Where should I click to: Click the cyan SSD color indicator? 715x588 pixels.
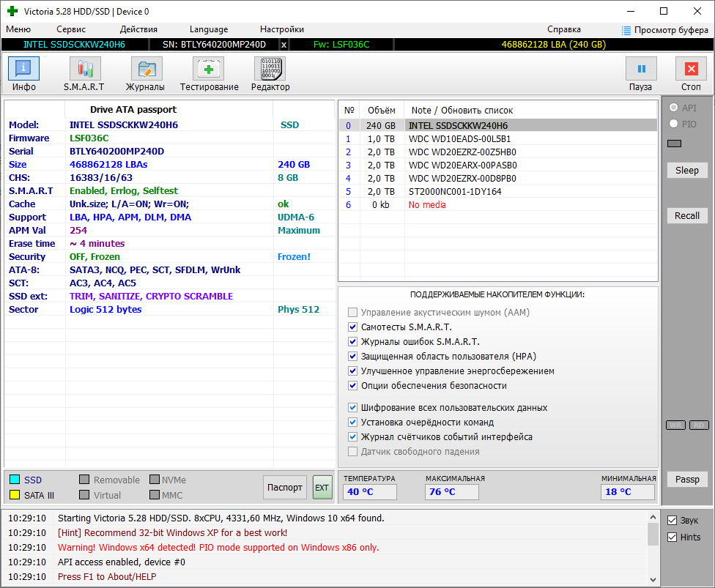tap(15, 480)
